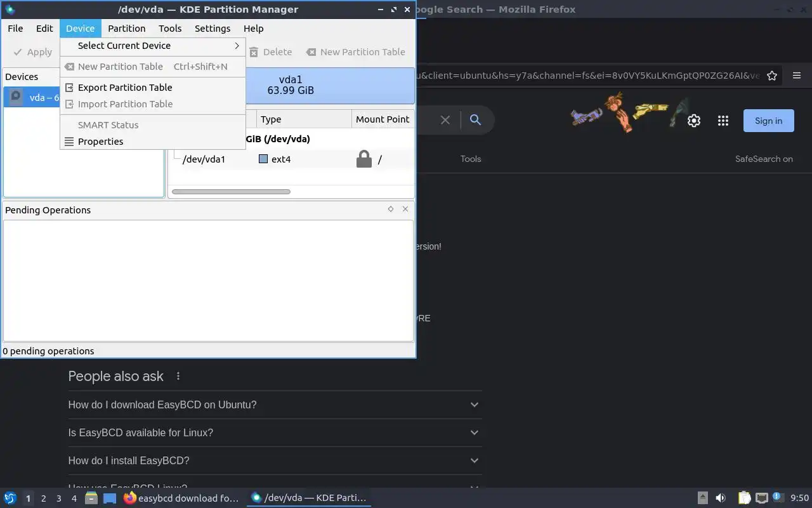The width and height of the screenshot is (812, 508).
Task: Expand Is EasyBCD available for Linux
Action: point(275,432)
